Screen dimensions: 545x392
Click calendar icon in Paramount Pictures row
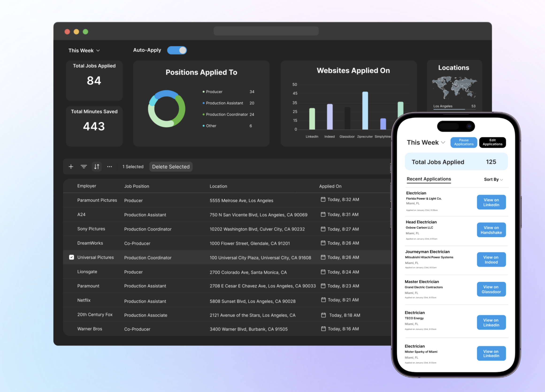coord(323,200)
